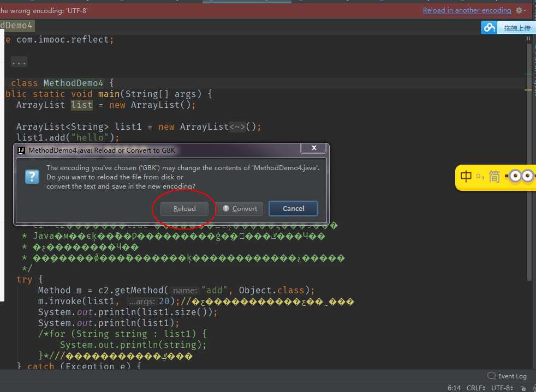The image size is (536, 392).
Task: Open the CRLF line separator dropdown
Action: click(x=476, y=388)
